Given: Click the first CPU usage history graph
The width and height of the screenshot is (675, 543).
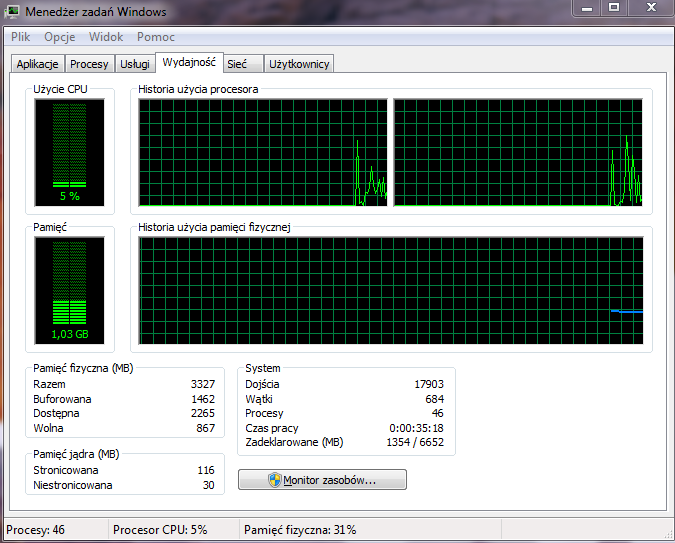Looking at the screenshot, I should 263,152.
